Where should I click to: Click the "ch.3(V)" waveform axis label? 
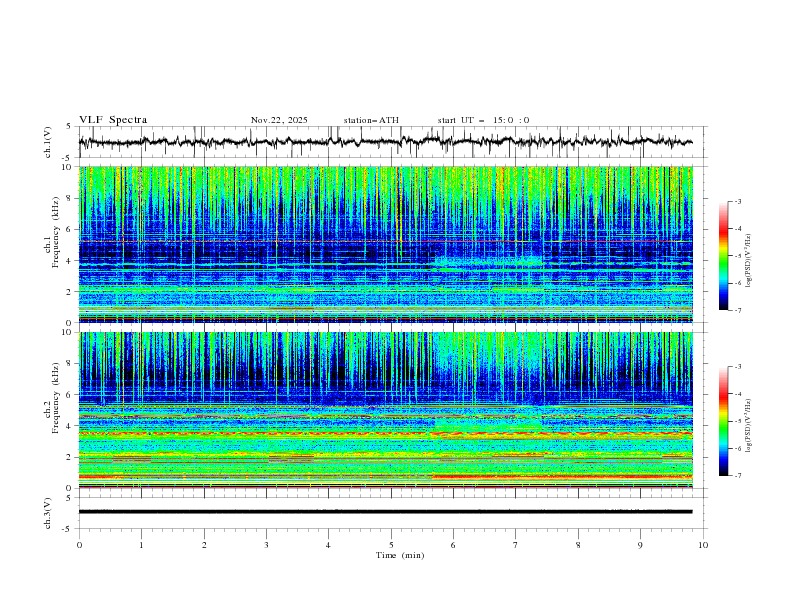pyautogui.click(x=48, y=513)
